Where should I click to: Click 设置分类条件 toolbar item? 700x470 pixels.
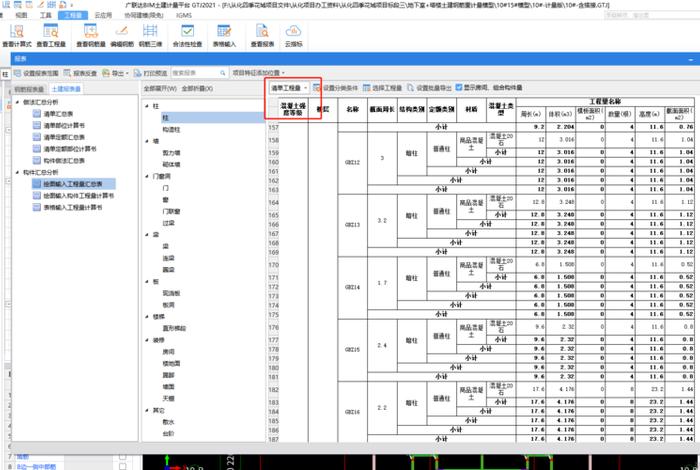coord(335,88)
